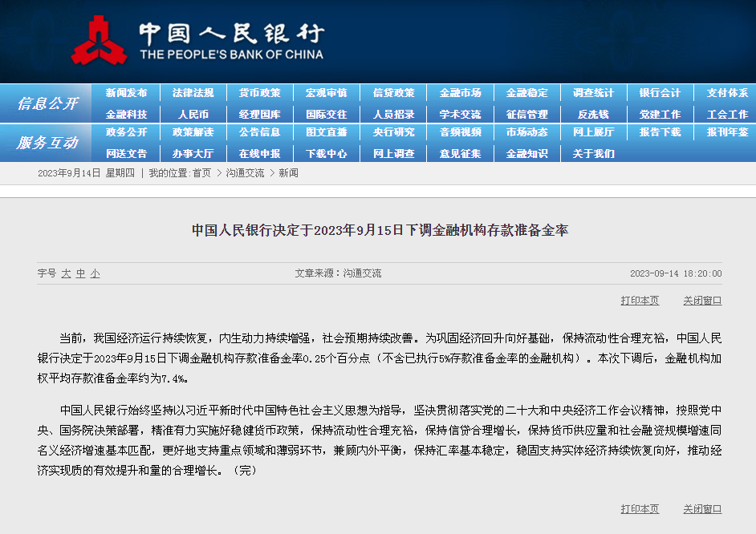
Task: Navigate to the 反洗钱 section
Action: pyautogui.click(x=593, y=115)
